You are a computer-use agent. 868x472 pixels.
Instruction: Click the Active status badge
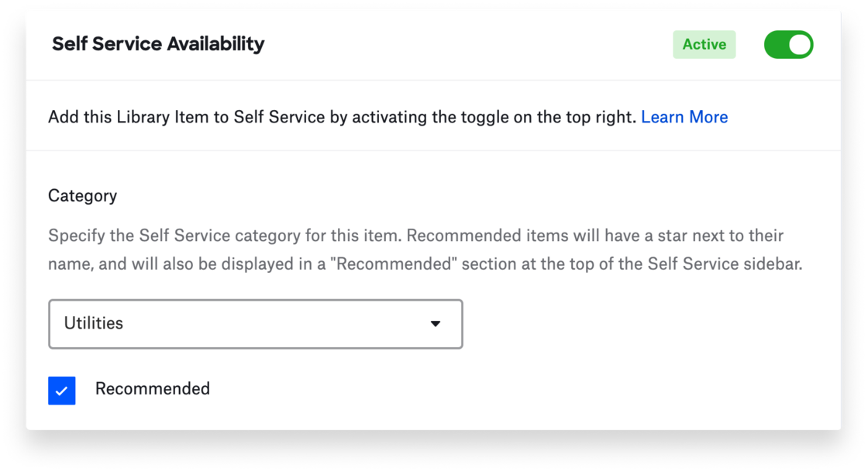[x=703, y=44]
